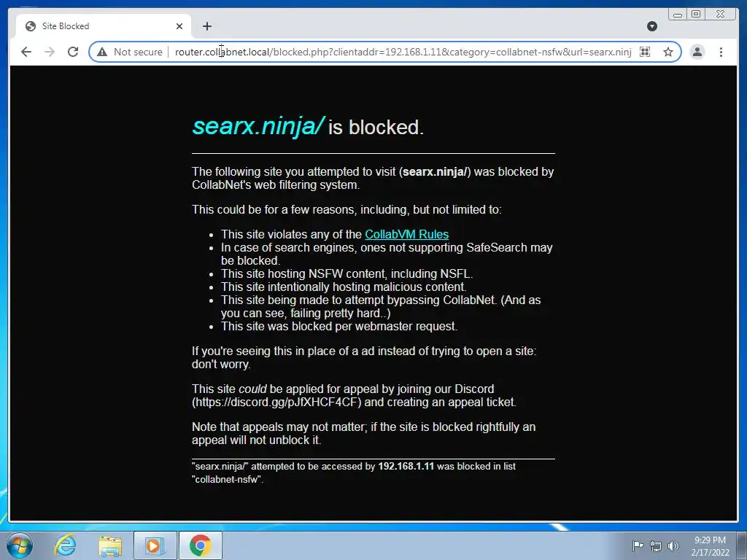Open Chrome's three-dot menu
Screen dimensions: 747x560
[721, 52]
